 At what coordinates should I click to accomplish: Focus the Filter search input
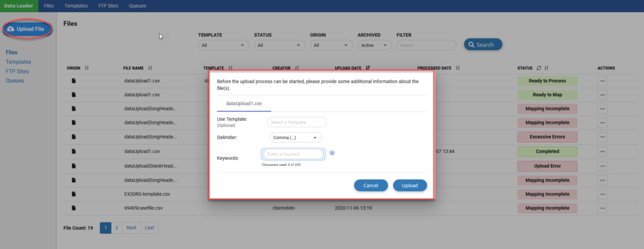pyautogui.click(x=426, y=45)
